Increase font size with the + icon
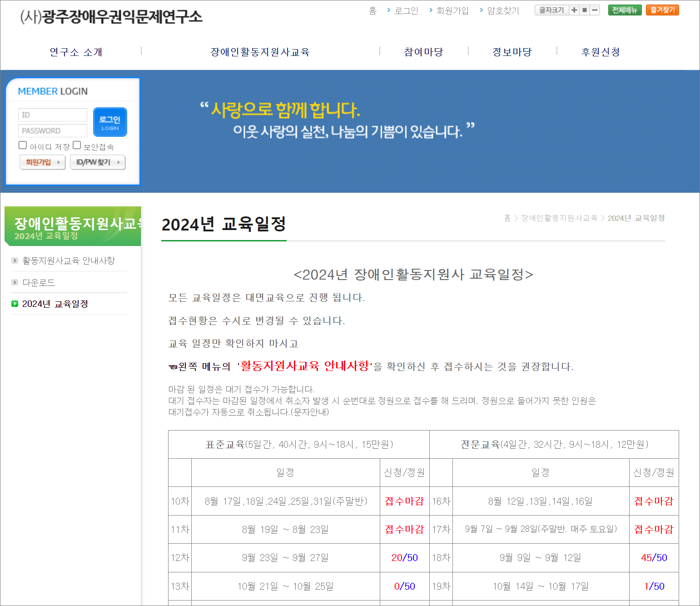The height and width of the screenshot is (606, 700). (x=575, y=10)
